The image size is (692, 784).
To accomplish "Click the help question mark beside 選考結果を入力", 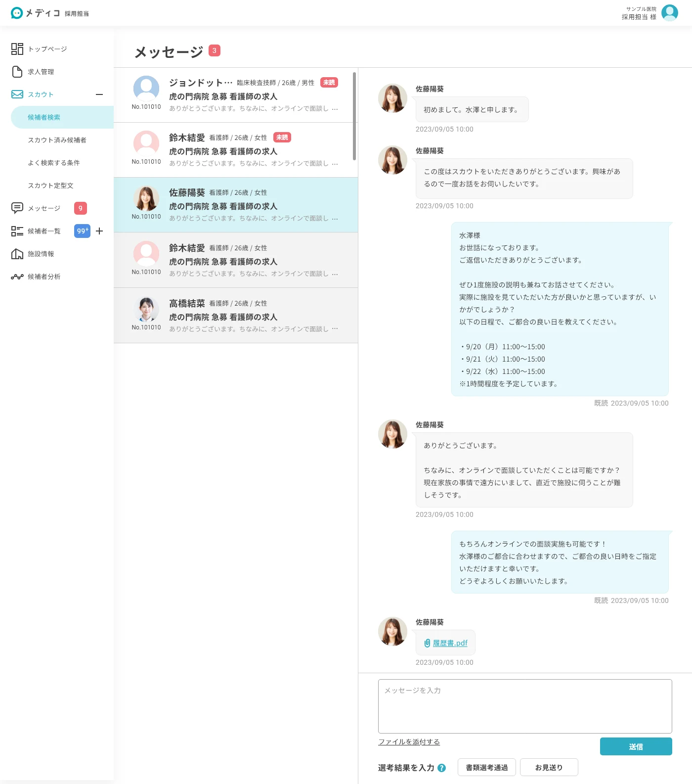I will [442, 768].
